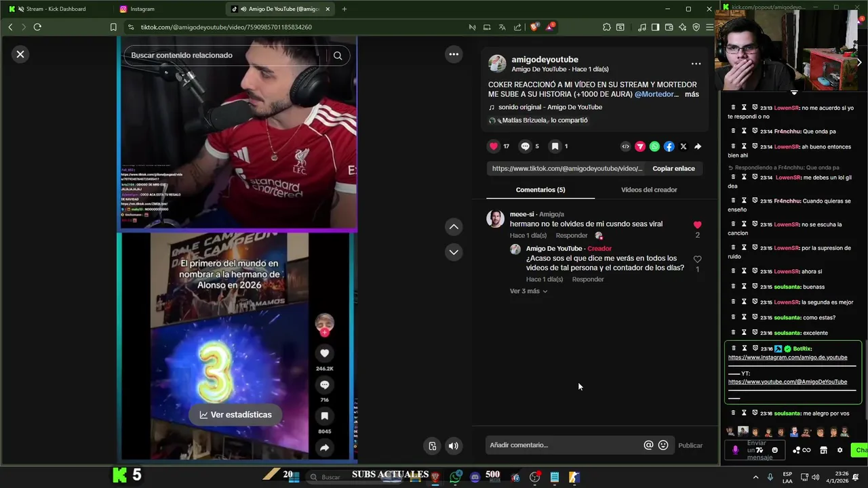Screen dimensions: 868x488
Task: Expand Ver 3 más replies
Action: pos(528,291)
